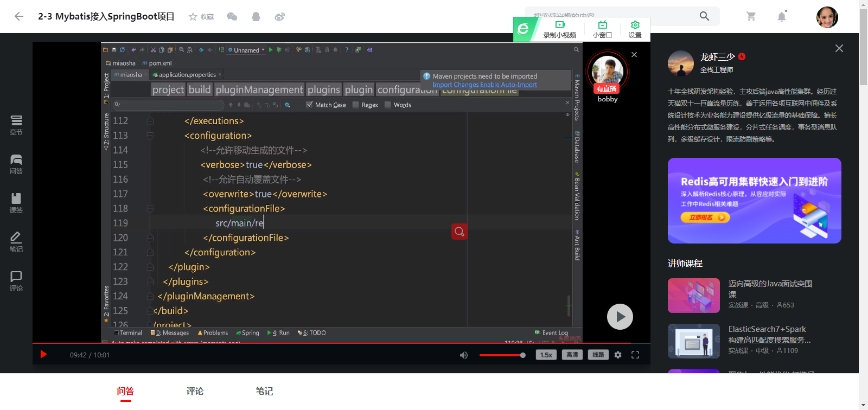Enter fullscreen mode
Image resolution: width=868 pixels, height=410 pixels.
click(x=635, y=355)
